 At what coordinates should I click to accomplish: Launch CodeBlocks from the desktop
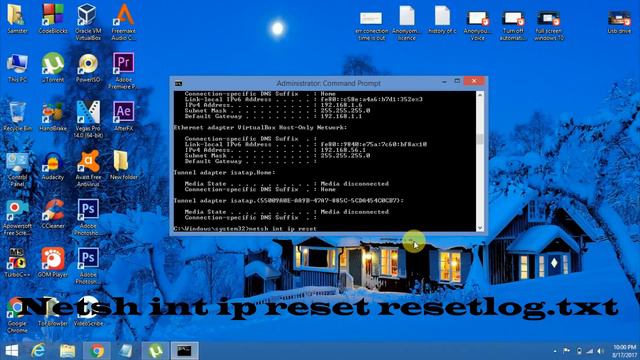(53, 19)
